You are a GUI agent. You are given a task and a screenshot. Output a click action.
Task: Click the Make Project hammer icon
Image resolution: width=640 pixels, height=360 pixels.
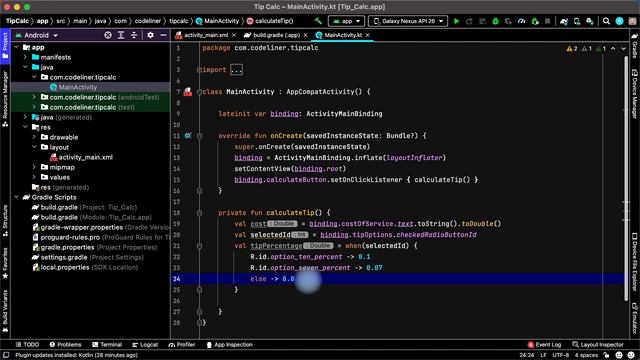[x=318, y=21]
